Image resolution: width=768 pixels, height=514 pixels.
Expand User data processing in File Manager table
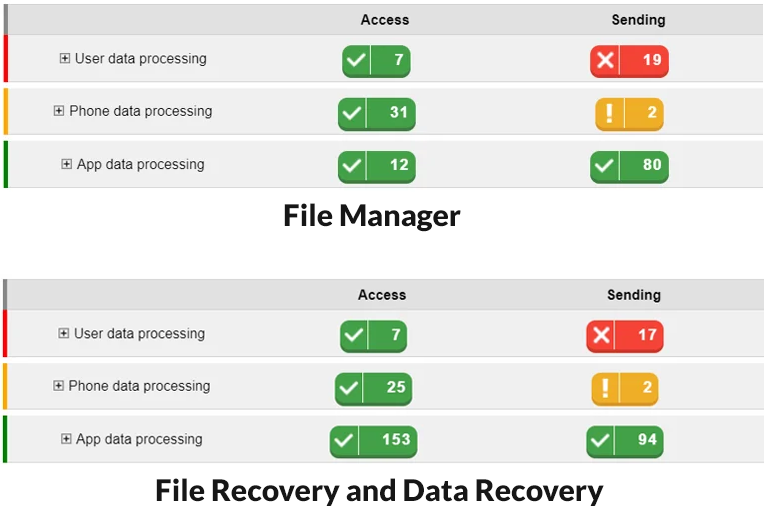click(x=65, y=58)
